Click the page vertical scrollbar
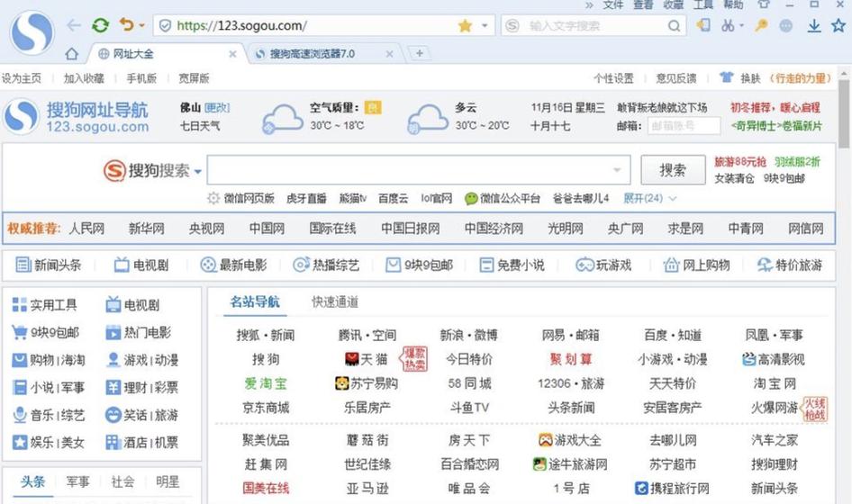The height and width of the screenshot is (504, 852). tap(844, 114)
